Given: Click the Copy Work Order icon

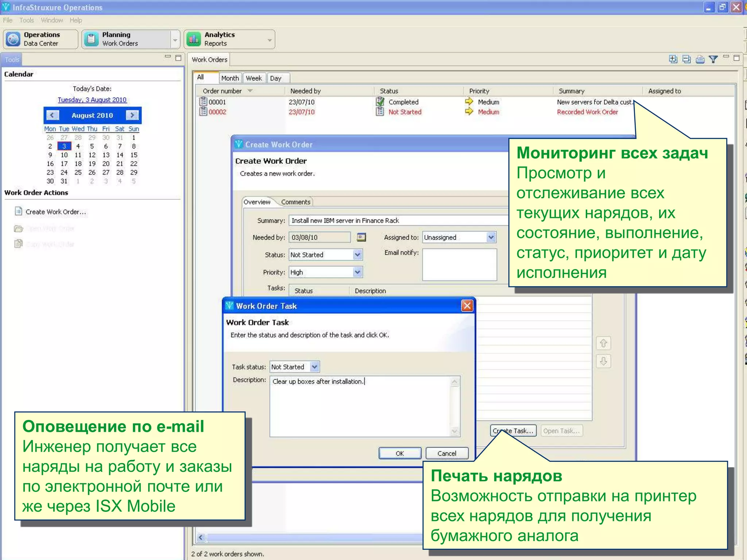Looking at the screenshot, I should point(19,244).
